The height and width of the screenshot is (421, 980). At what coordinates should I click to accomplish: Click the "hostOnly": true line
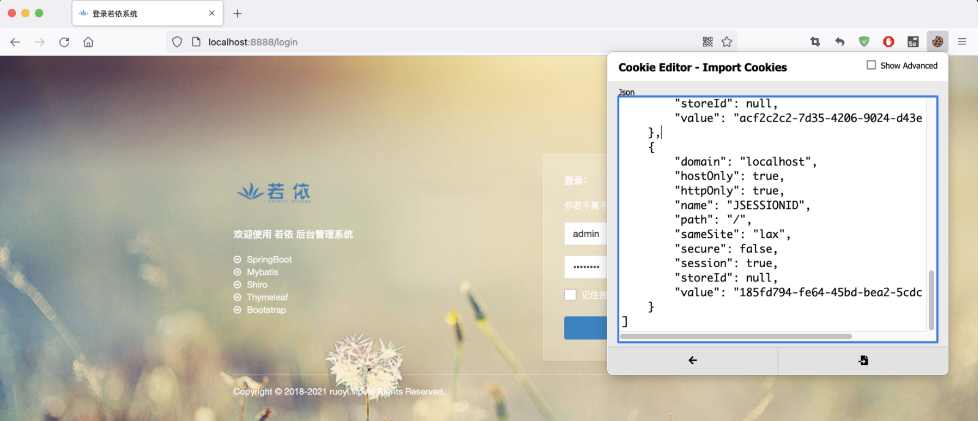[729, 176]
